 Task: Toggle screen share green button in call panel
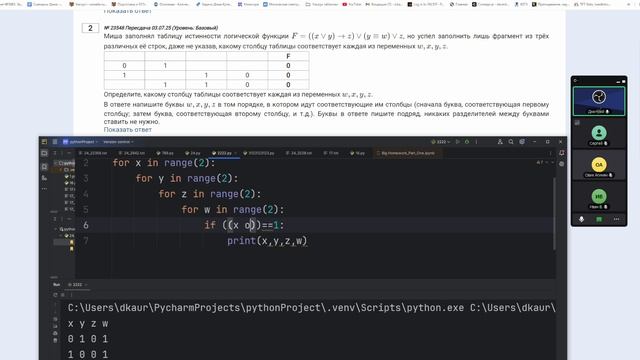pyautogui.click(x=599, y=220)
